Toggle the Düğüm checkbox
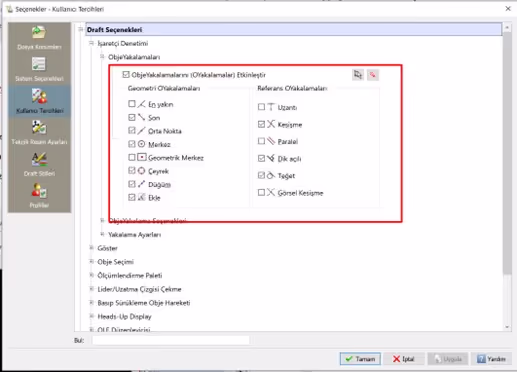 click(x=132, y=184)
